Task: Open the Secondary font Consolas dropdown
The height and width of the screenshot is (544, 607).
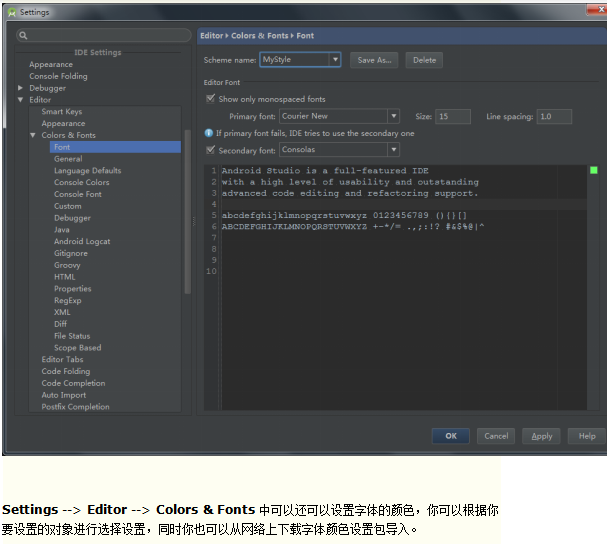Action: (393, 150)
